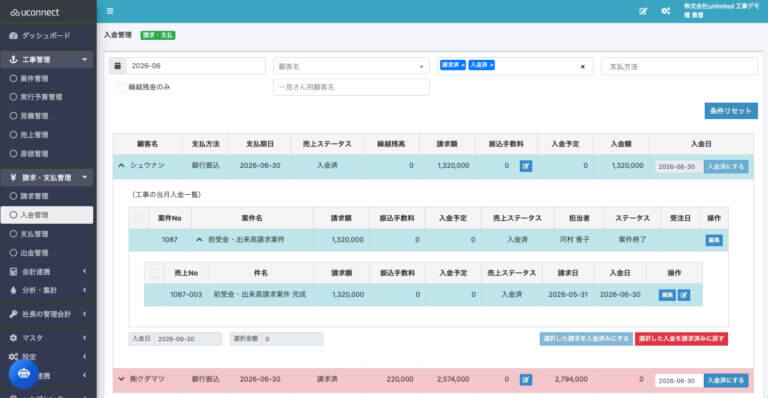Remove the 請求済 filter tag

(463, 65)
